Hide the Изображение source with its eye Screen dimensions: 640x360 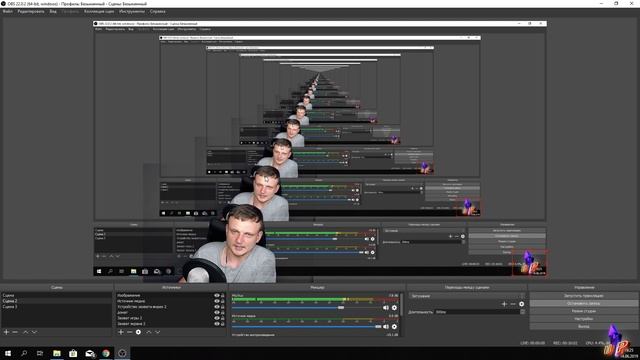[x=217, y=296]
